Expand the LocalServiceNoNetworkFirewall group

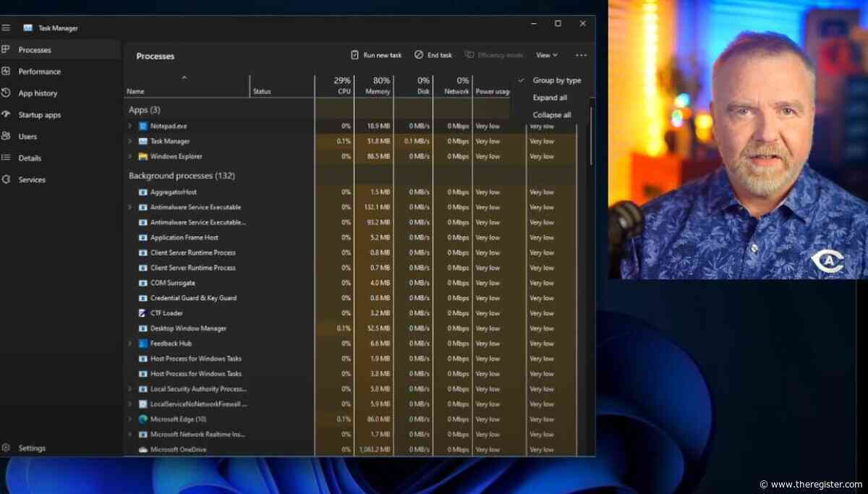[129, 404]
